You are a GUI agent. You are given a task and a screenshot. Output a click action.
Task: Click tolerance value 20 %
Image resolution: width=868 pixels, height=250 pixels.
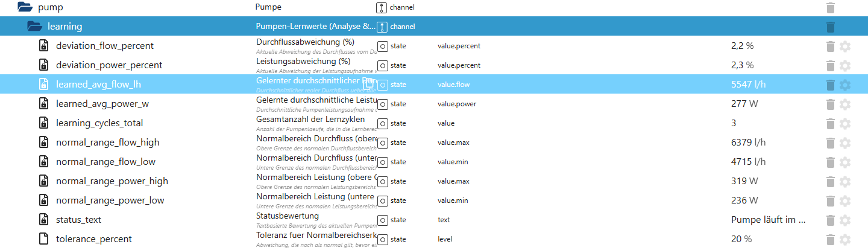click(x=741, y=239)
